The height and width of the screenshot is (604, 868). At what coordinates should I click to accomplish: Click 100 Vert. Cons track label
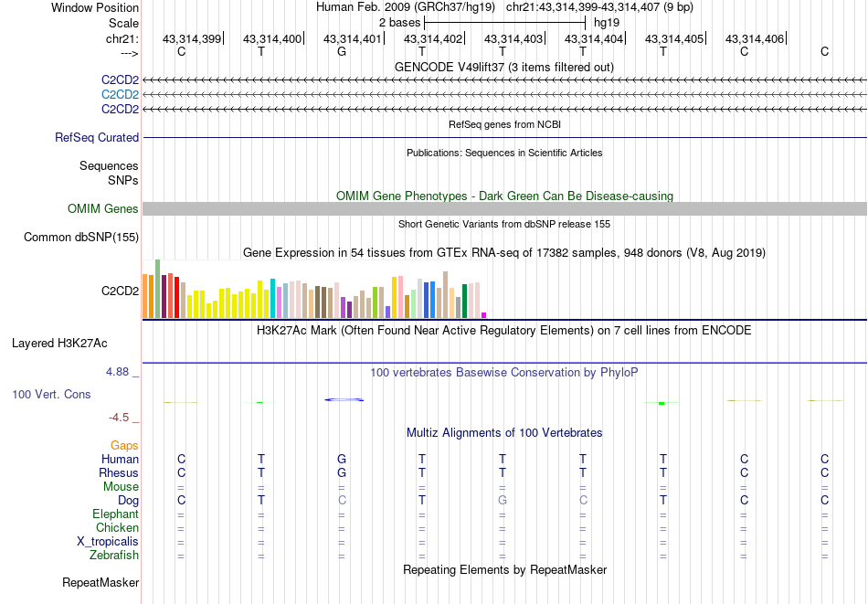[51, 395]
